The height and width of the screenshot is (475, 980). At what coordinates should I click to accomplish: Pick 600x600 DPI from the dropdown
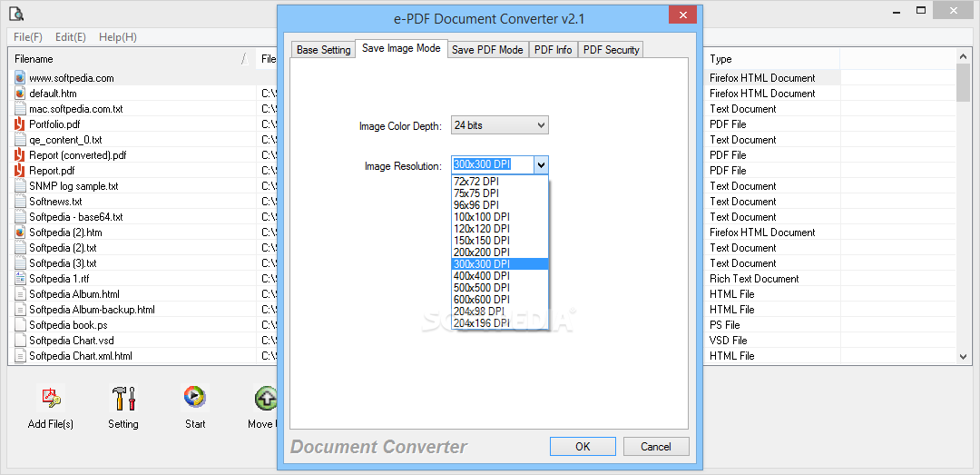coord(499,299)
